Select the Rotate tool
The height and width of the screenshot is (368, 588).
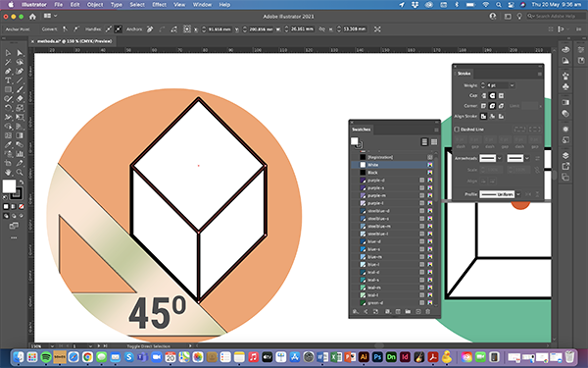[x=8, y=108]
